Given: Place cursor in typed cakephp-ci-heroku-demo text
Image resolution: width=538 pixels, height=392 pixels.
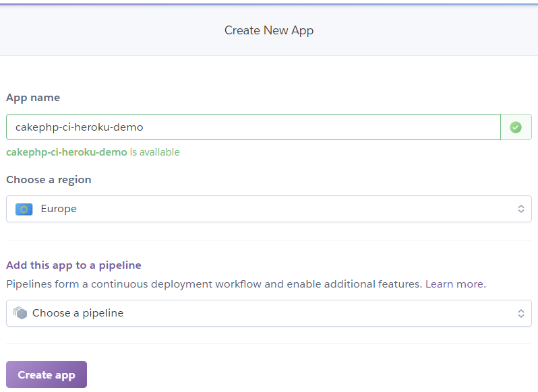Looking at the screenshot, I should coord(80,127).
